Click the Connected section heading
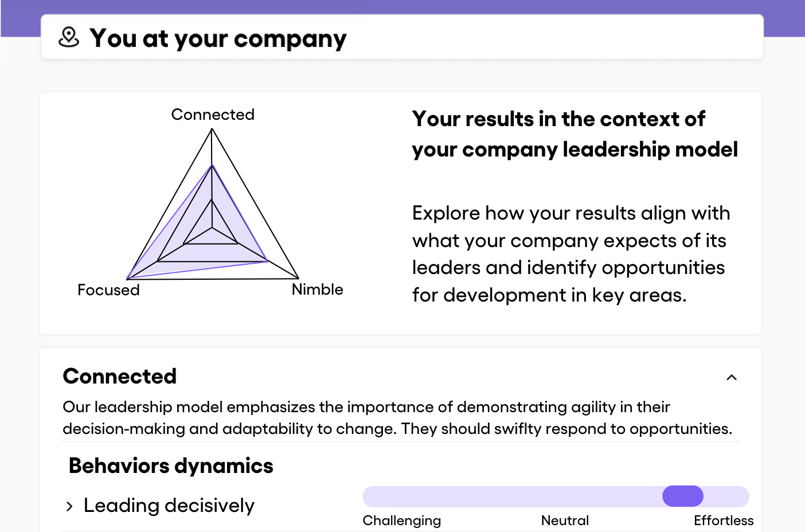The height and width of the screenshot is (532, 805). click(120, 376)
